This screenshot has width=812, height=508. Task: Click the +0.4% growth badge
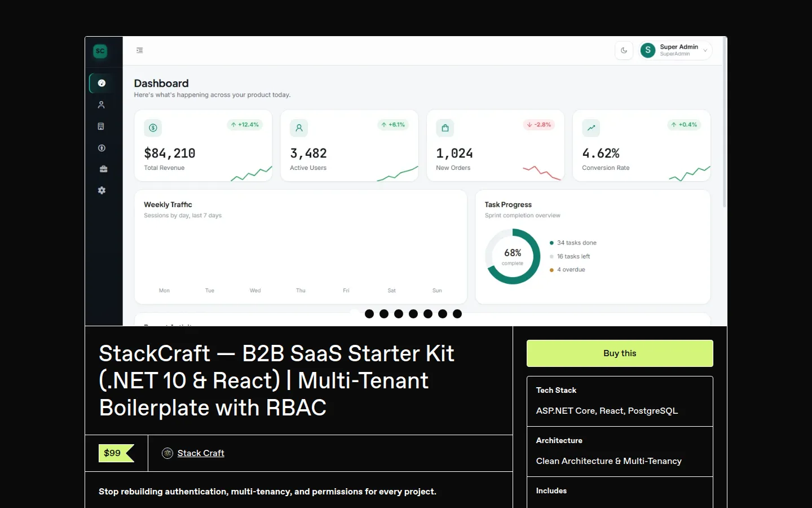click(x=684, y=125)
